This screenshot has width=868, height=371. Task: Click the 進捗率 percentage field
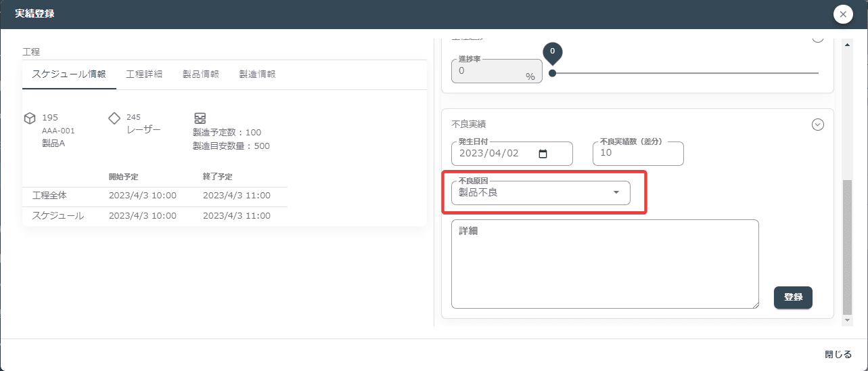tap(497, 71)
